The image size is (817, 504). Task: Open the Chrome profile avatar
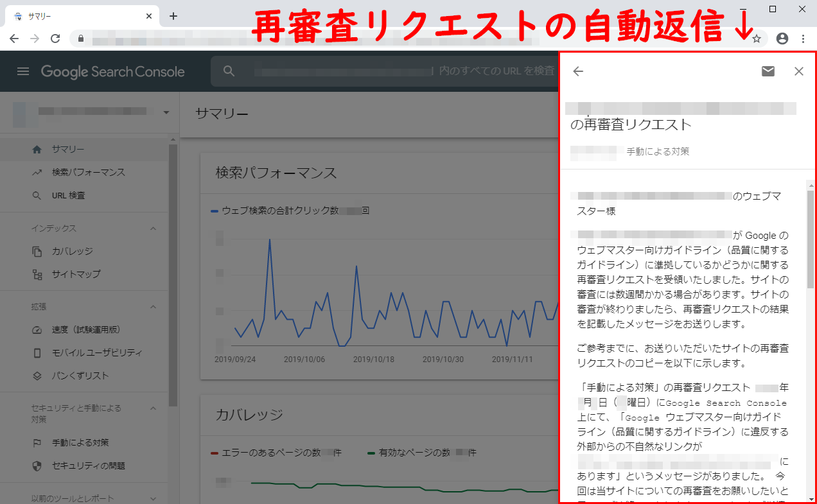782,39
